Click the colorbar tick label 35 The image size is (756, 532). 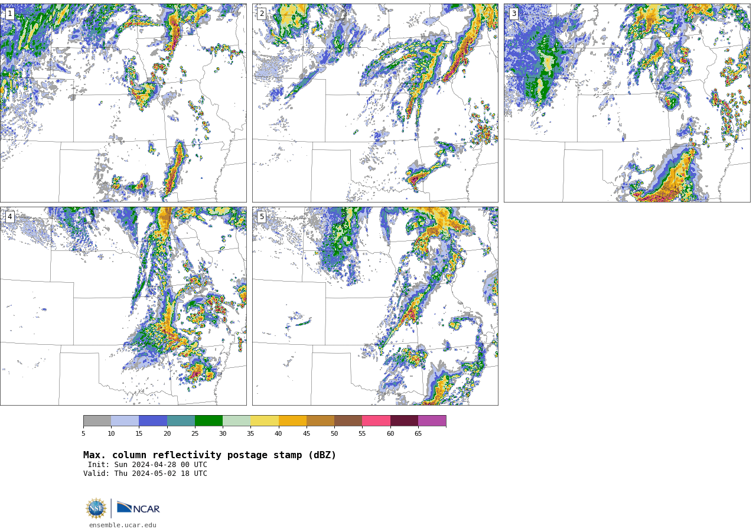250,434
